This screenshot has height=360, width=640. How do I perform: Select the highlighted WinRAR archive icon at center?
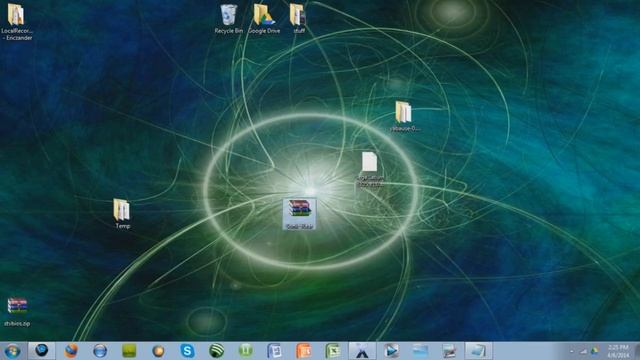click(x=300, y=214)
